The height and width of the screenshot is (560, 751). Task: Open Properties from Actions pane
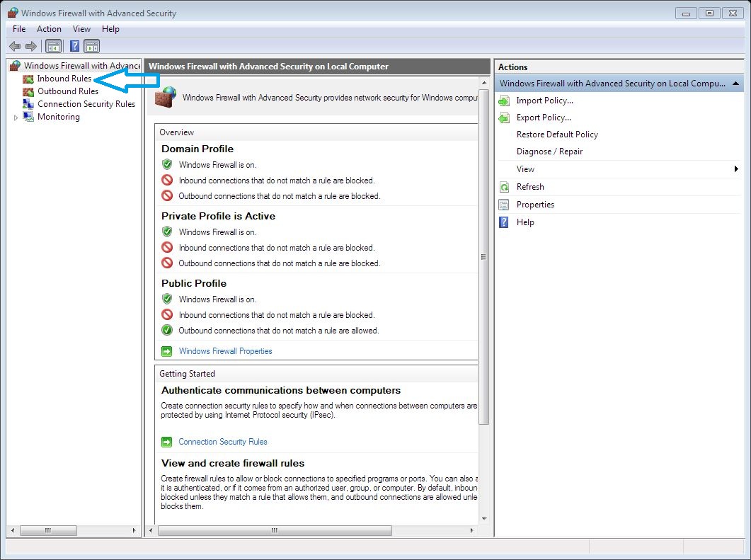(x=535, y=205)
